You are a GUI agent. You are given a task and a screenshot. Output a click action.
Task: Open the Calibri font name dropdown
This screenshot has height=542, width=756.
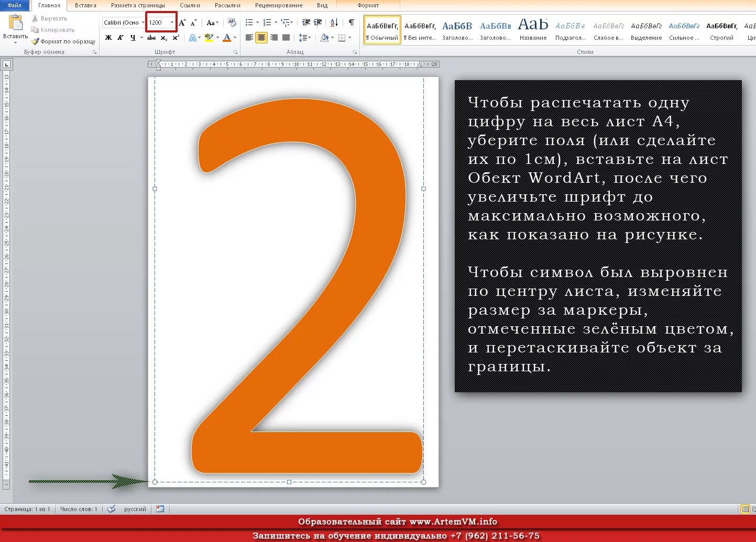pos(143,23)
